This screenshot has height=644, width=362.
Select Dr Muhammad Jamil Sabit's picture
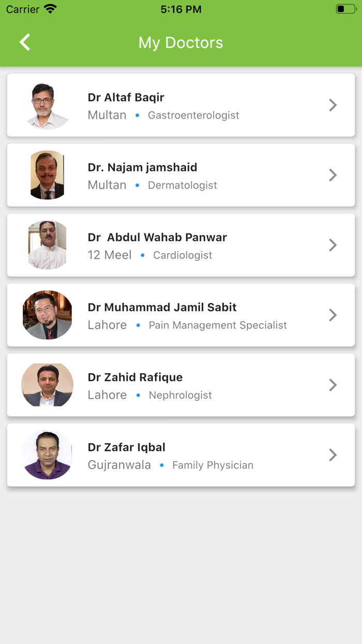pyautogui.click(x=47, y=315)
